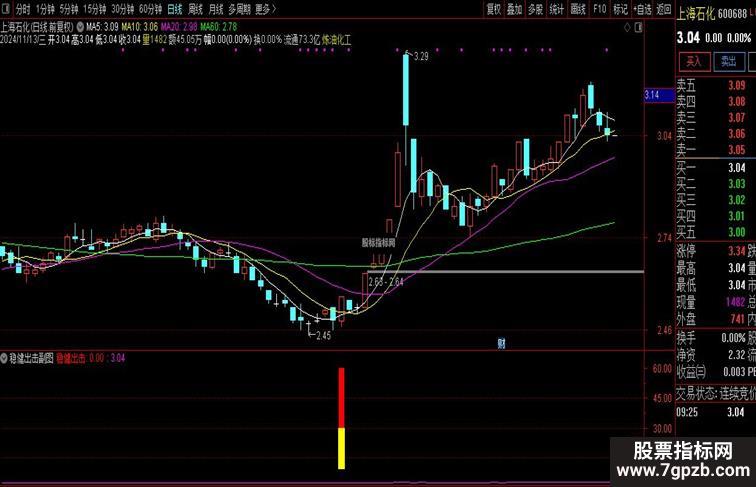Click the 炼油化工 sector link

337,40
